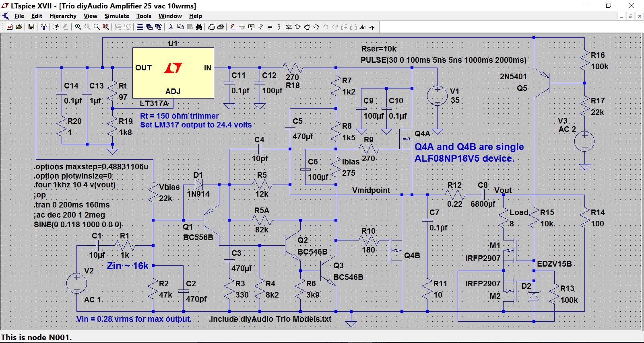Save the schematic with floppy disk icon
The height and width of the screenshot is (343, 644).
pos(31,27)
